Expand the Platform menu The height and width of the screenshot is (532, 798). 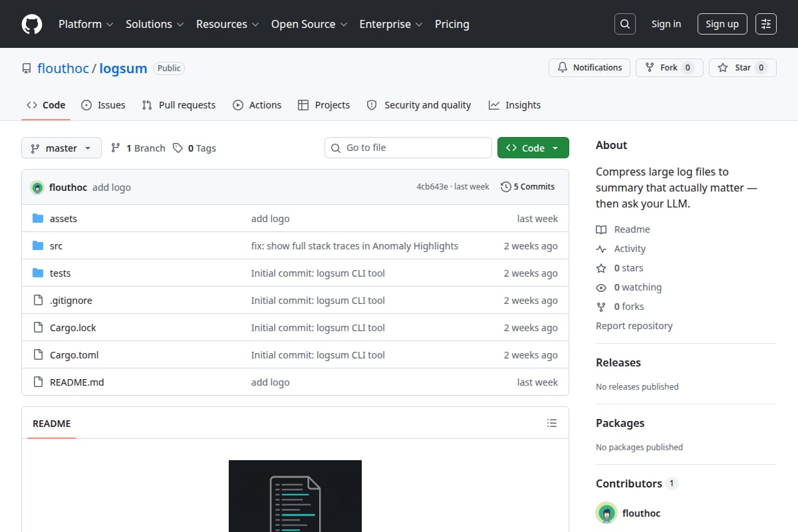click(86, 24)
